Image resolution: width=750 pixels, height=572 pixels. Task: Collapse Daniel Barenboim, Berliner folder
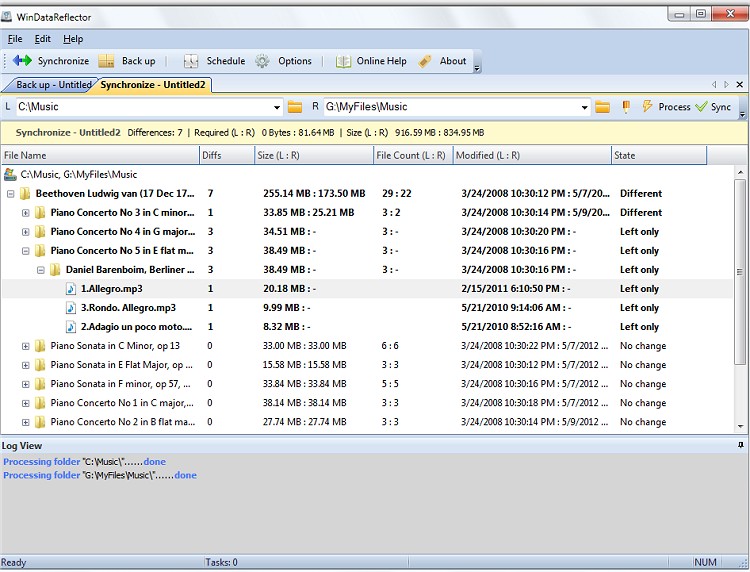point(41,270)
